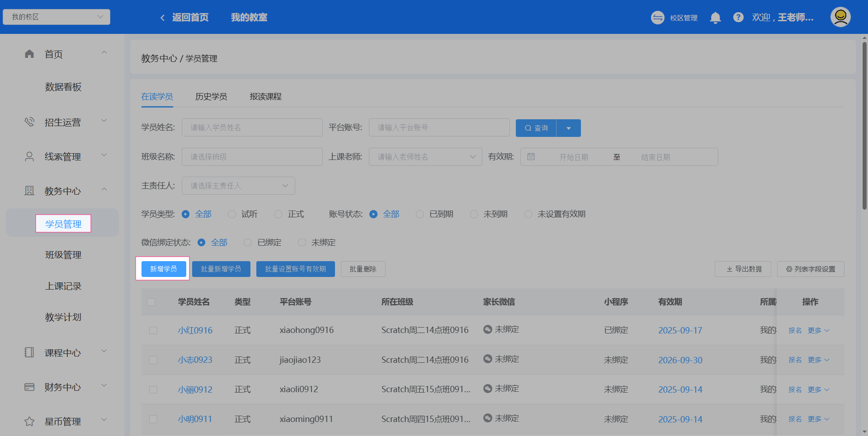Open the user avatar icon
The height and width of the screenshot is (436, 868).
tap(840, 17)
